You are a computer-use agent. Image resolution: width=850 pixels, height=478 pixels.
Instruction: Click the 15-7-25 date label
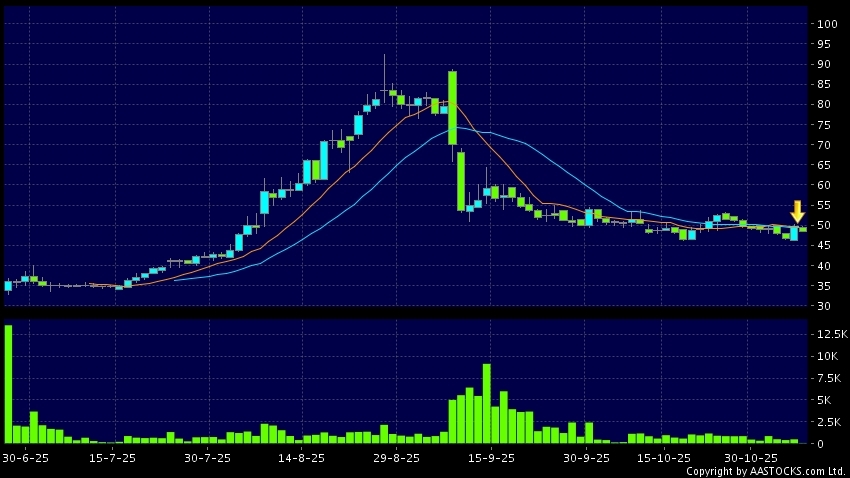click(x=112, y=457)
